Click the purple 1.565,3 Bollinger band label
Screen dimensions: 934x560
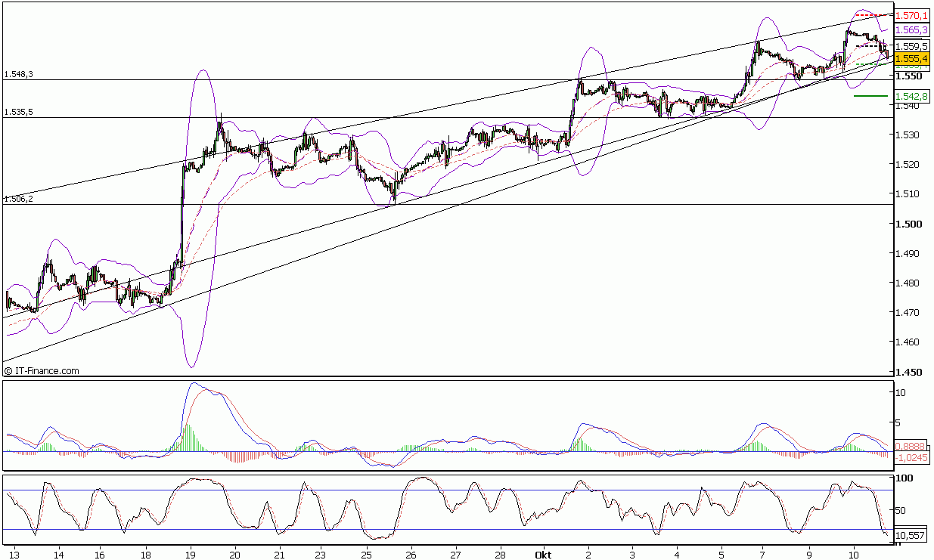point(911,29)
